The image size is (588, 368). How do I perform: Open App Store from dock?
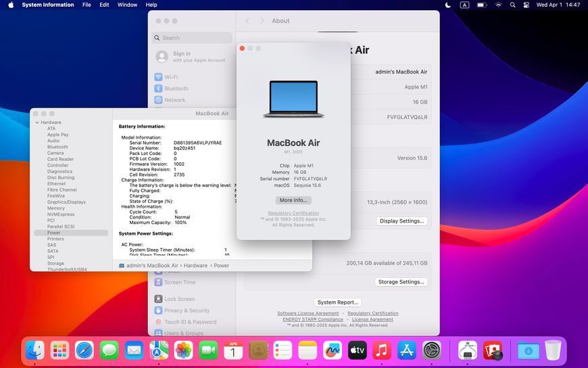point(406,350)
